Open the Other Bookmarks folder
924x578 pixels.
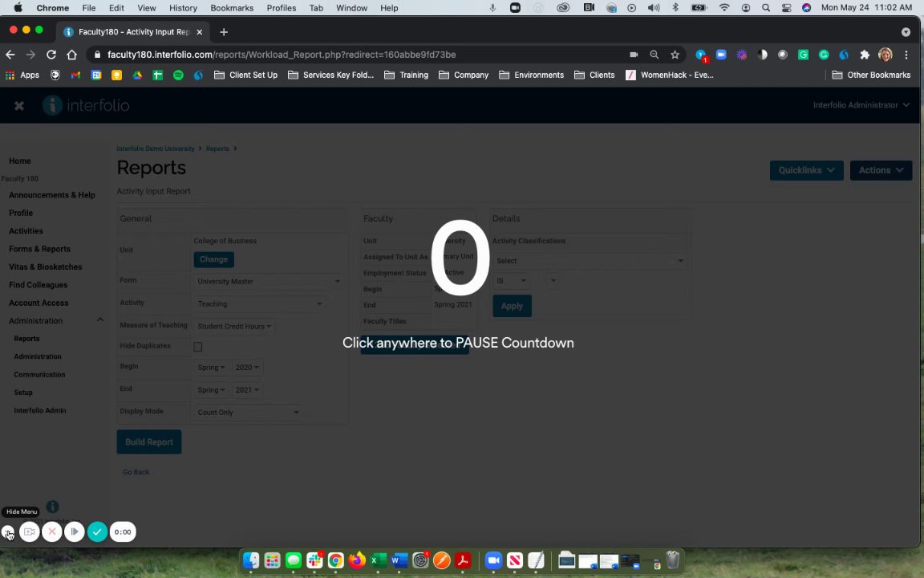click(x=871, y=75)
